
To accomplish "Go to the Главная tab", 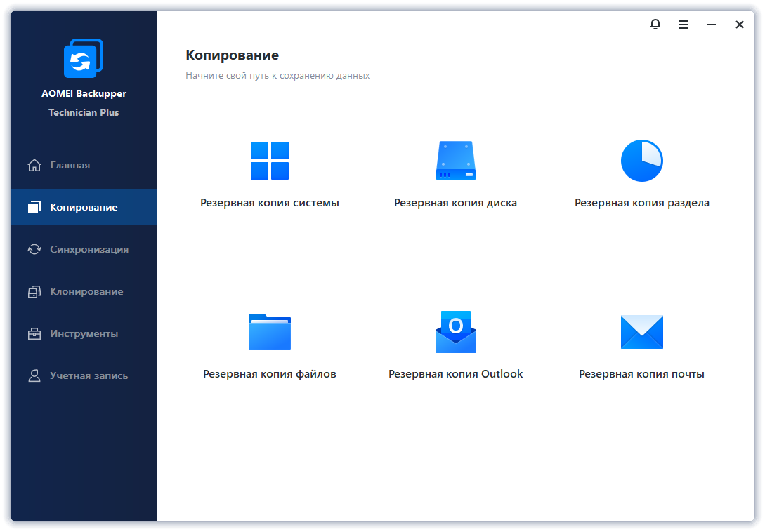I will click(70, 166).
